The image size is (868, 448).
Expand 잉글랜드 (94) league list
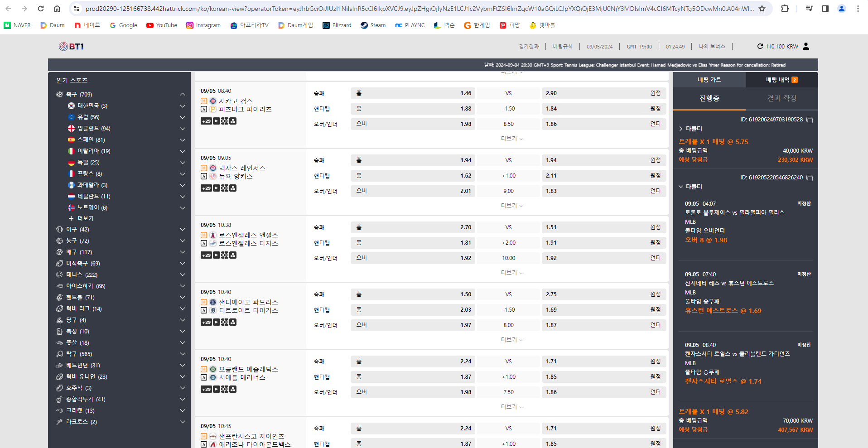[x=183, y=129]
